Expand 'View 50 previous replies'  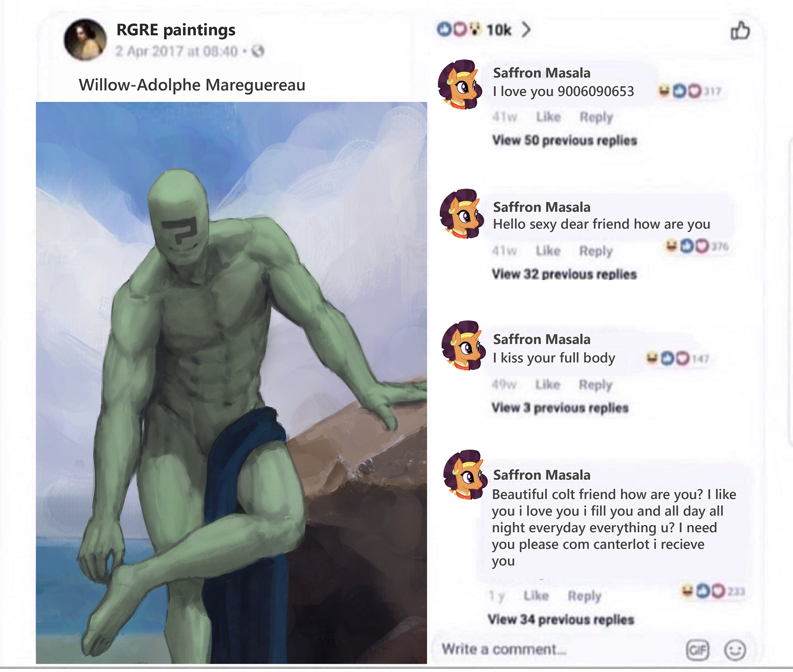pos(564,140)
